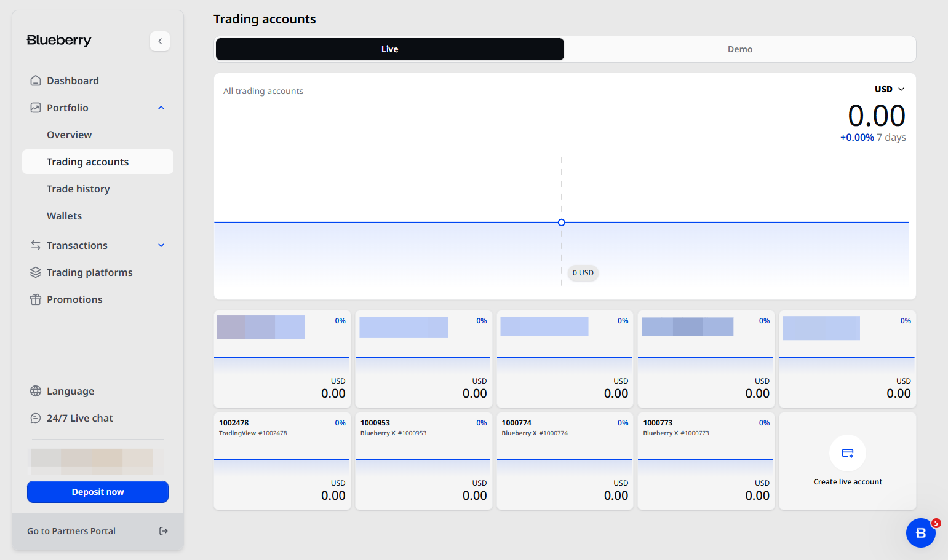948x560 pixels.
Task: Open account card 1002478 TradingView
Action: click(282, 461)
